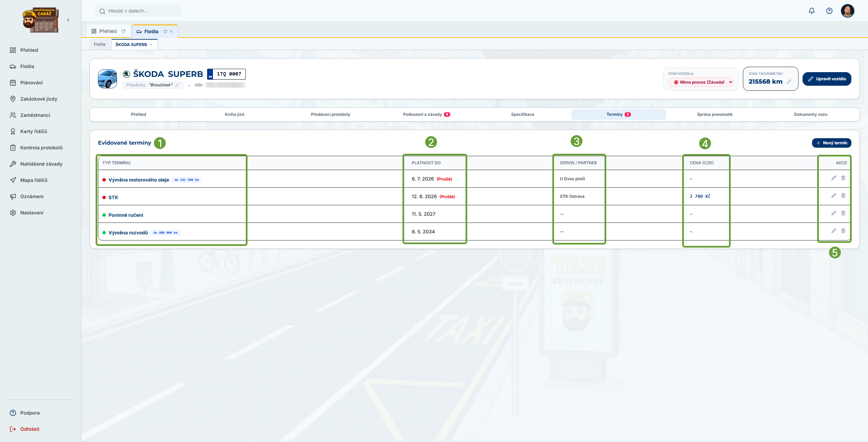
Task: Delete the STK term with the trash icon
Action: tap(843, 195)
